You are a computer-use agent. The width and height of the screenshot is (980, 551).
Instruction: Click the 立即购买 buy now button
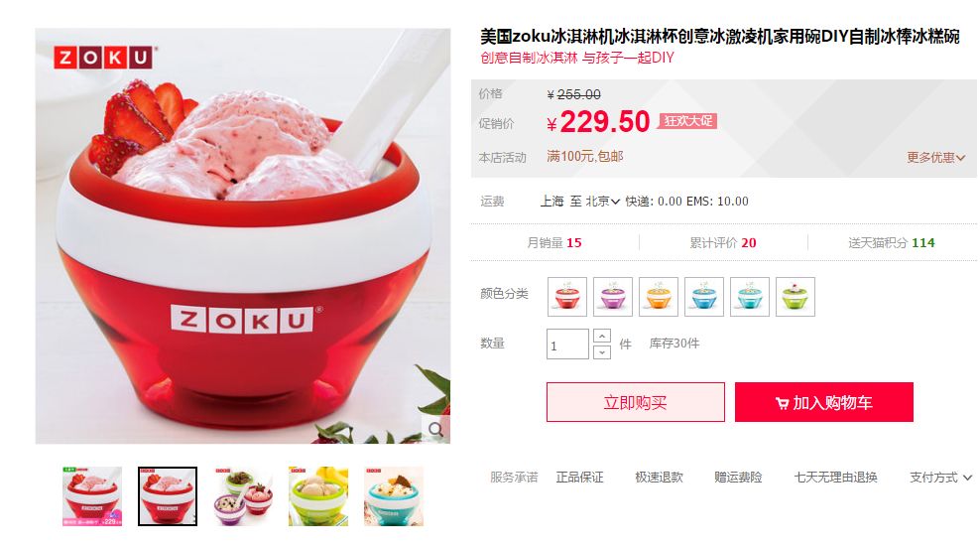[x=636, y=402]
